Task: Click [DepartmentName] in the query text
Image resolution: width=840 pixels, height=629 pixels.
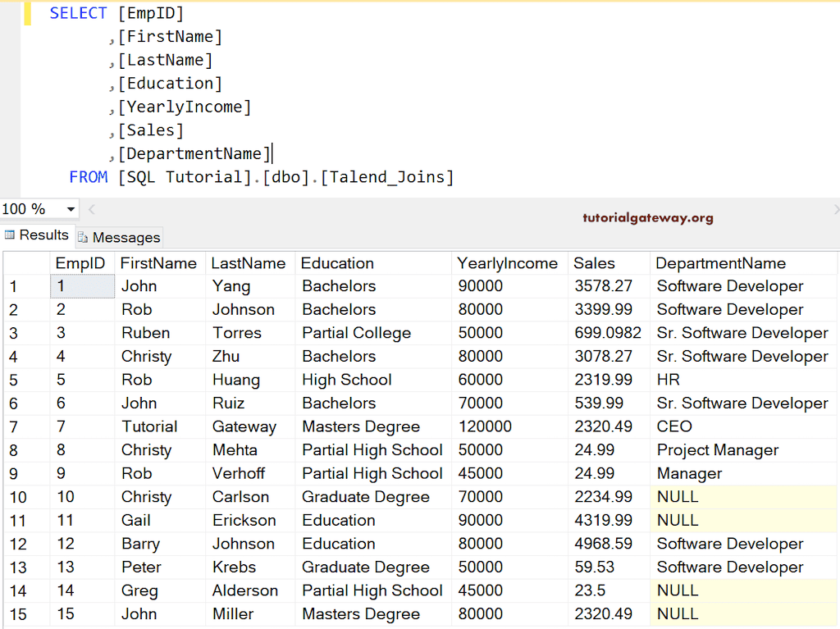Action: pyautogui.click(x=195, y=154)
